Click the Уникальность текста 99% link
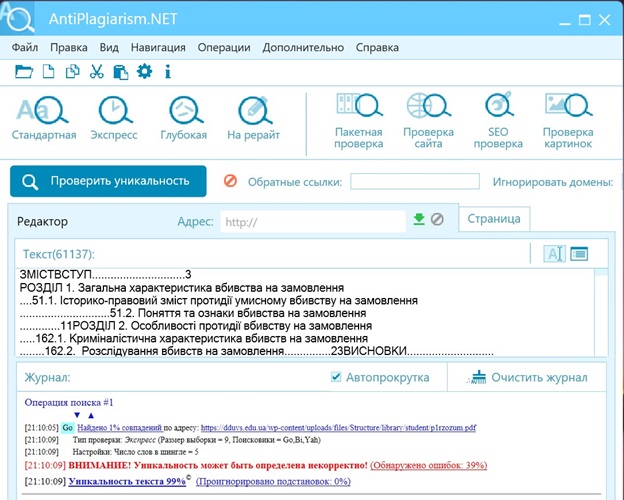The width and height of the screenshot is (624, 500). pyautogui.click(x=127, y=481)
